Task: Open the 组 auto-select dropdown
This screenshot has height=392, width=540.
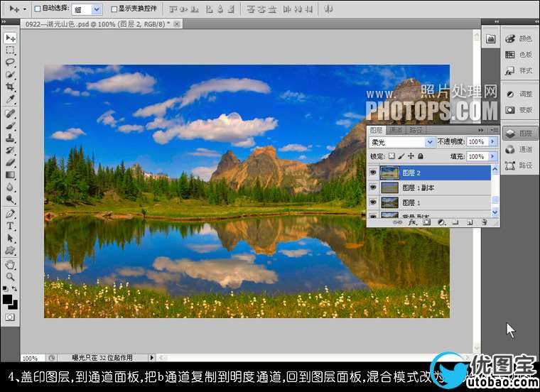Action: click(97, 9)
